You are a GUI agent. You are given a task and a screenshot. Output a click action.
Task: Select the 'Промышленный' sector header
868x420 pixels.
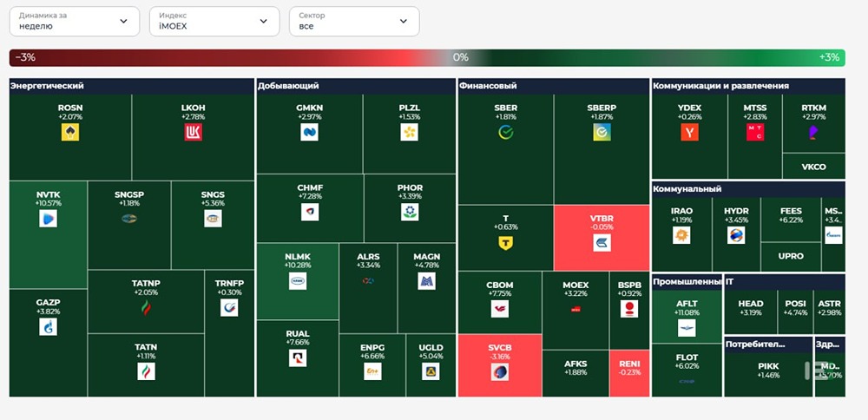(687, 282)
